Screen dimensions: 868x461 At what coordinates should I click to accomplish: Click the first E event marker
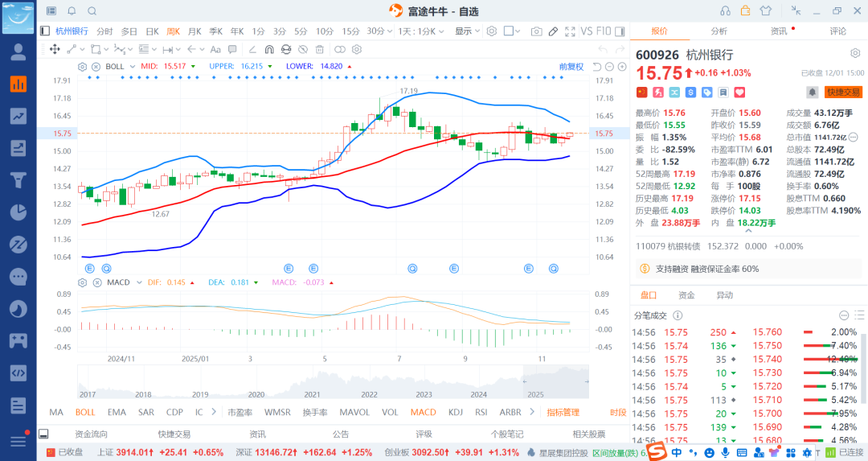90,268
